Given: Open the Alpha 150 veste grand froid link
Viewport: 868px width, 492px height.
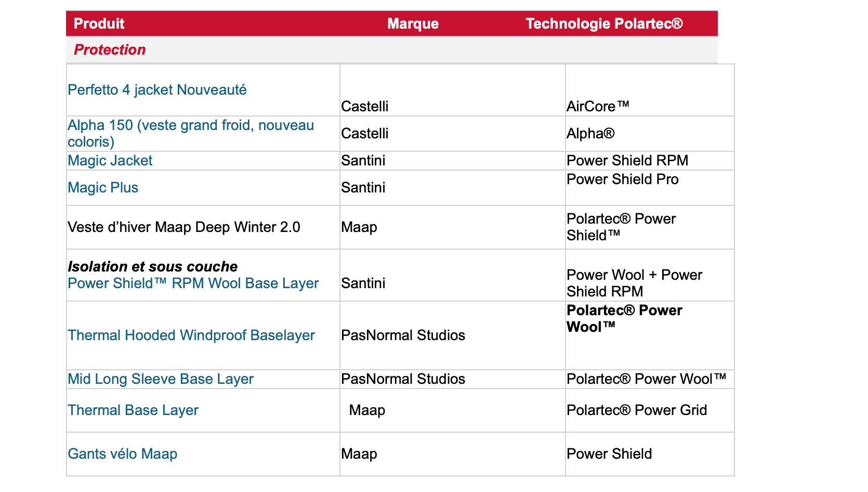Looking at the screenshot, I should pos(191,134).
